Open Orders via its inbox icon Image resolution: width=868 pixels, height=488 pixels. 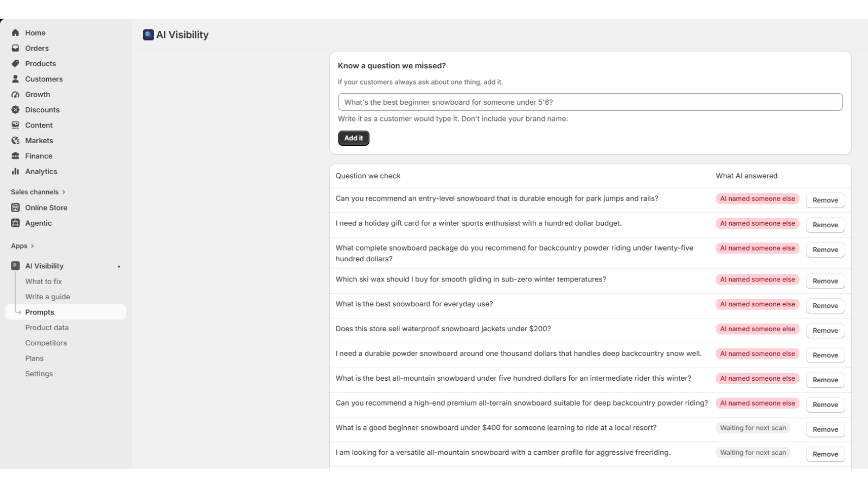(x=15, y=48)
